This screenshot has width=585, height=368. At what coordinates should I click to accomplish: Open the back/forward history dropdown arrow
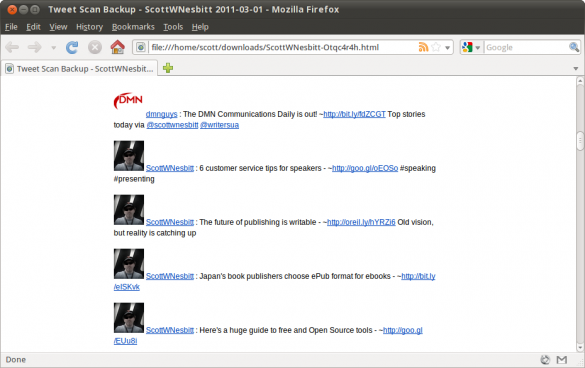pos(53,48)
